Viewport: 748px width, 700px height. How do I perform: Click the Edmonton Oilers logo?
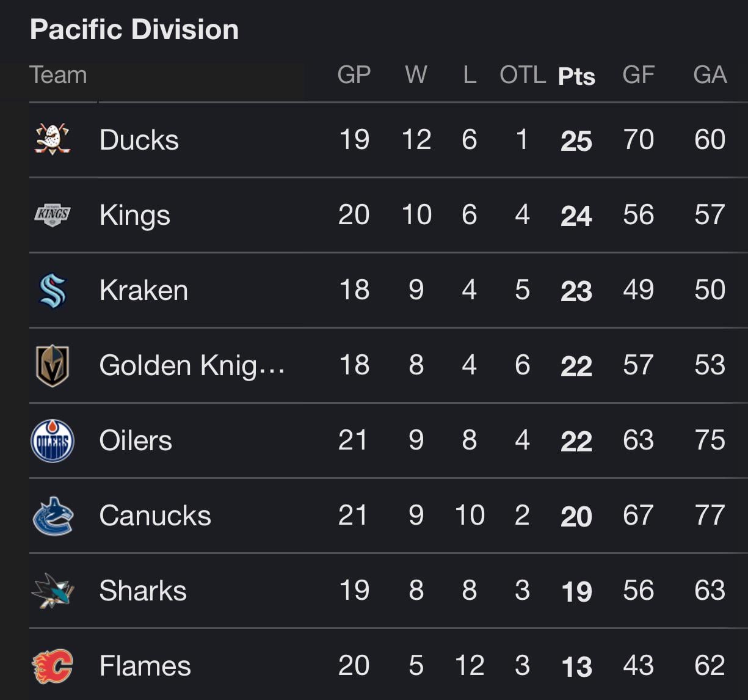coord(53,440)
